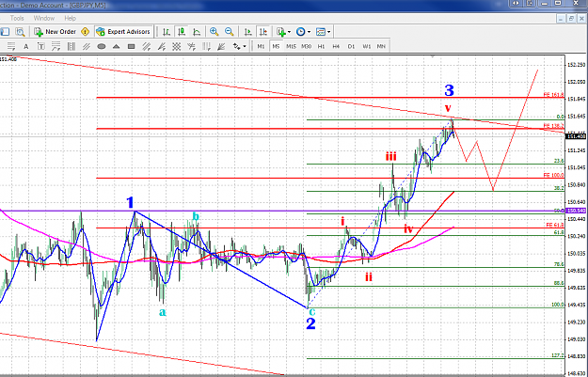Click the '127.2' Fibonacci level label
The image size is (588, 377).
click(x=558, y=355)
